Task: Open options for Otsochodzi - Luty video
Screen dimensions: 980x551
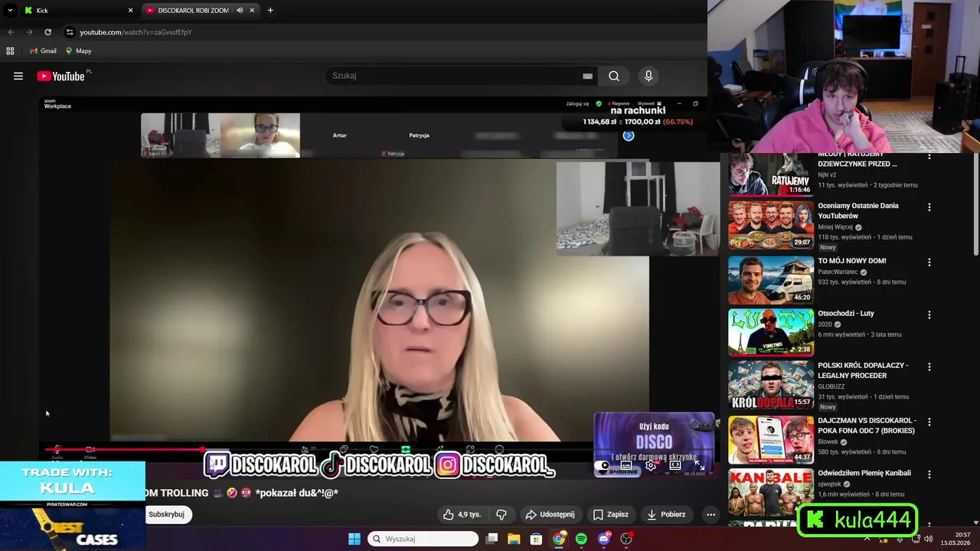Action: (929, 315)
